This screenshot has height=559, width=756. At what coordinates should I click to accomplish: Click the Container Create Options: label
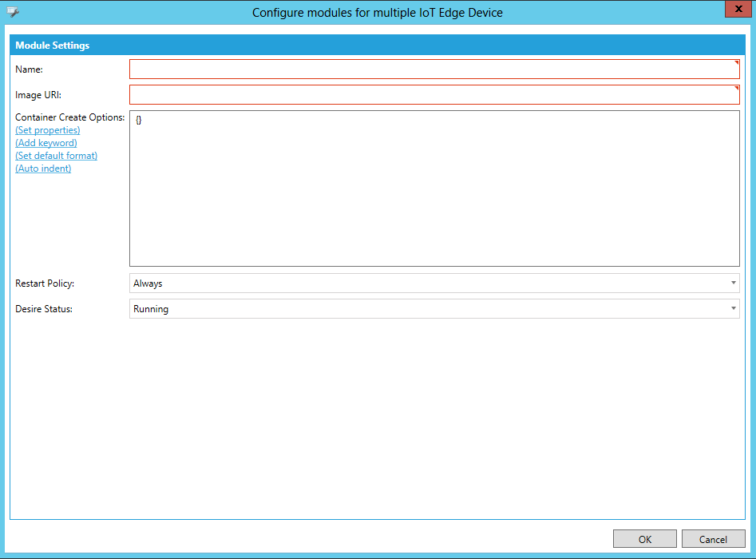70,117
